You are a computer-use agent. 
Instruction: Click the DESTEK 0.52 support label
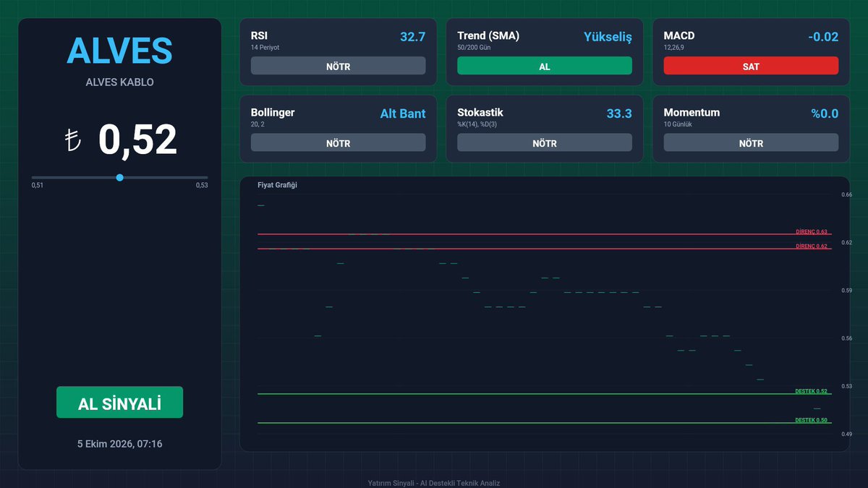812,392
